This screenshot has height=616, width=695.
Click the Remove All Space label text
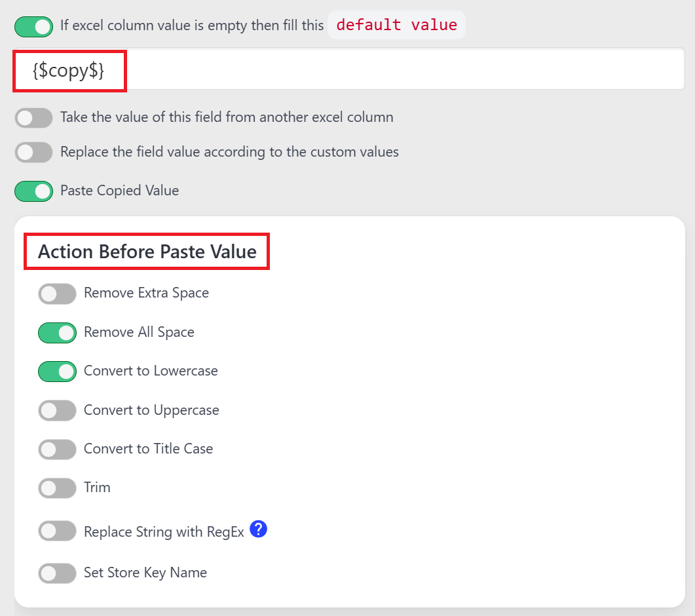(138, 332)
